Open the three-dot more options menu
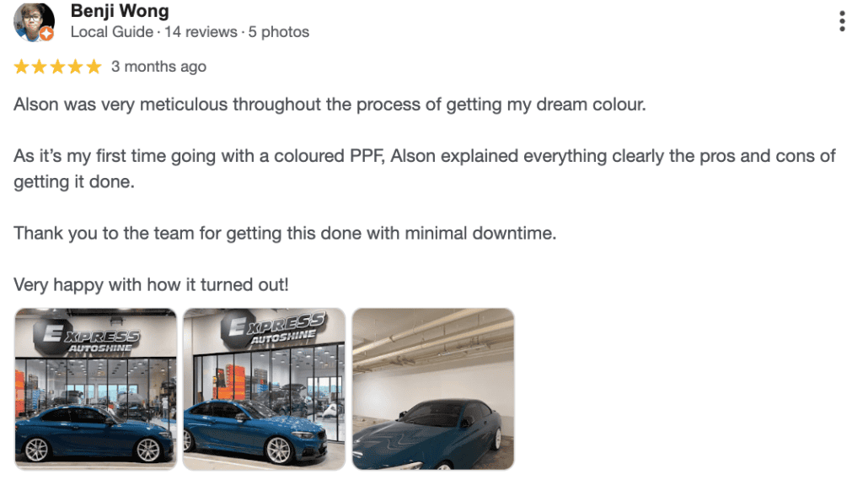The height and width of the screenshot is (480, 868). pyautogui.click(x=841, y=21)
